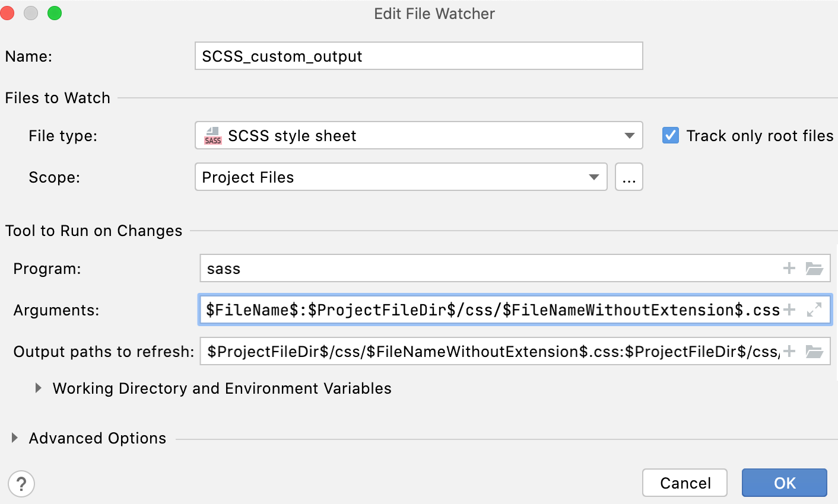Open the scope browse dialog via ellipsis button
This screenshot has height=504, width=838.
pyautogui.click(x=629, y=177)
